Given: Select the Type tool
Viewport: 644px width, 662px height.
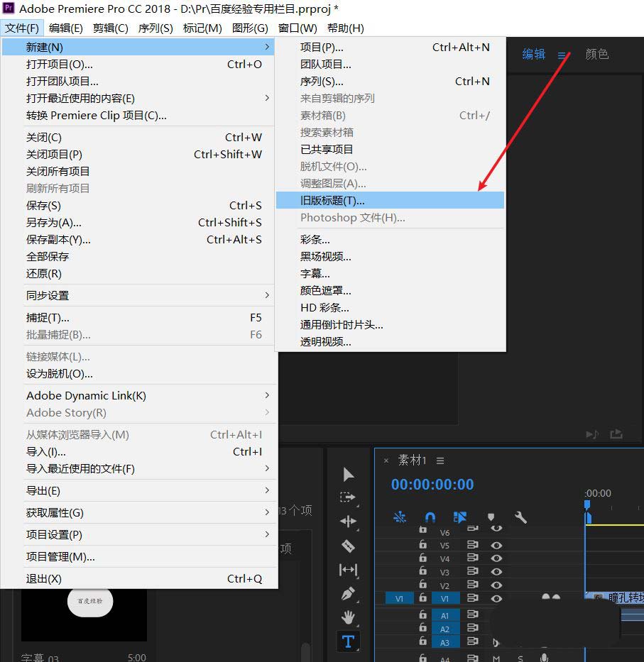Looking at the screenshot, I should 348,641.
